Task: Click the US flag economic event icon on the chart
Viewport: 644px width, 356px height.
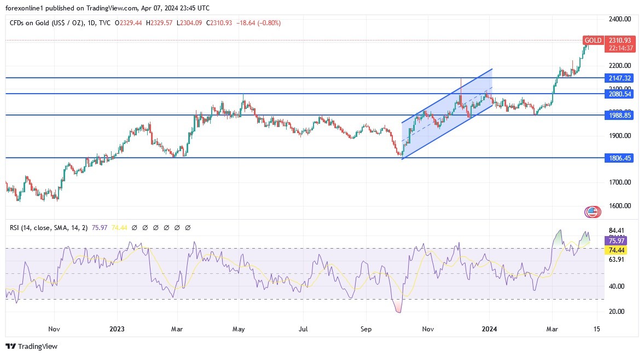Action: point(593,211)
